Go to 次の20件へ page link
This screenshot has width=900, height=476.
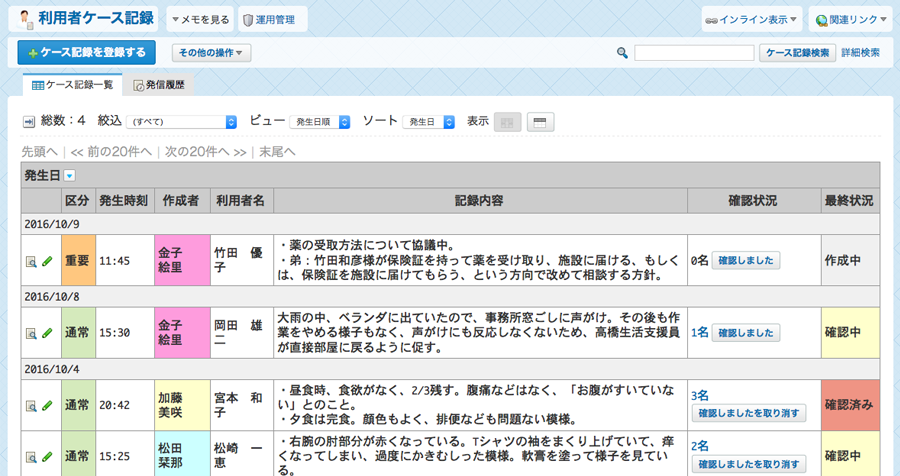pyautogui.click(x=205, y=152)
